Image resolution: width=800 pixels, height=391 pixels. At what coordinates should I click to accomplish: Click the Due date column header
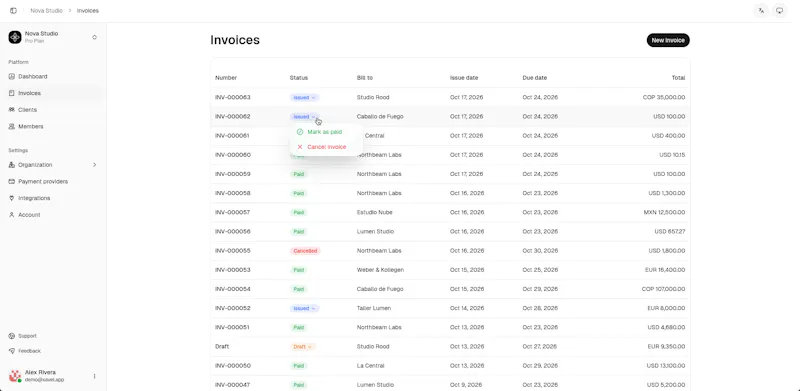pos(534,78)
